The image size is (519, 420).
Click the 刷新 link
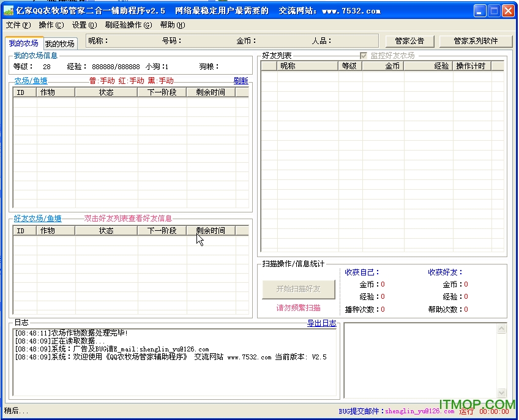(241, 80)
